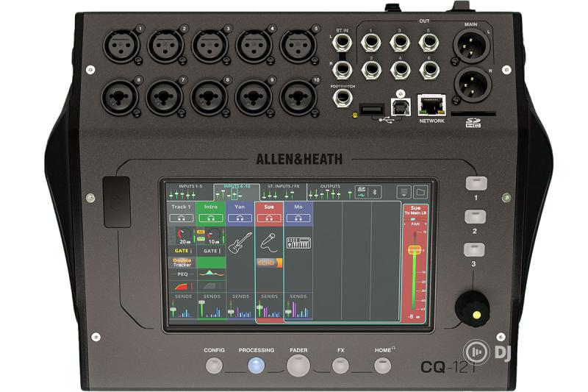Viewport: 588px width, 392px height.
Task: Toggle the GATE block on Track 1
Action: pyautogui.click(x=182, y=251)
